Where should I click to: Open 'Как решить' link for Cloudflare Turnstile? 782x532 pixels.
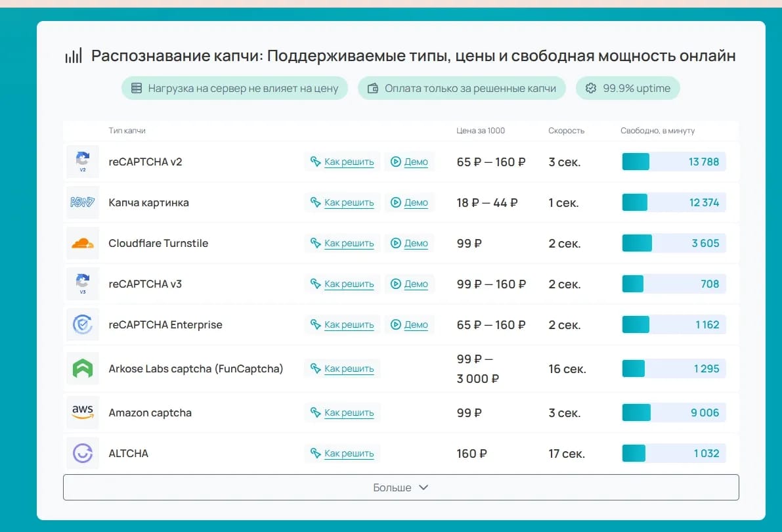coord(349,243)
